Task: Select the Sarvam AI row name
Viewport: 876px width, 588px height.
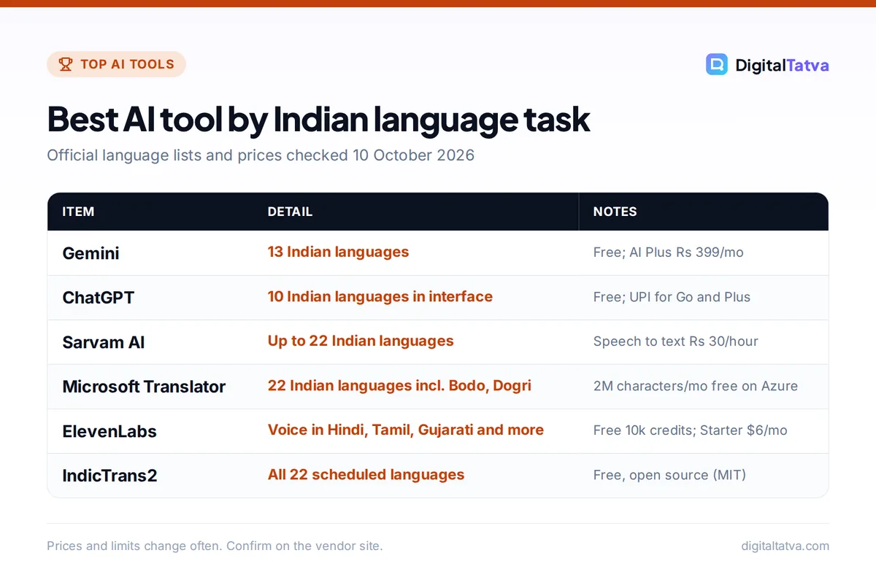Action: tap(103, 342)
